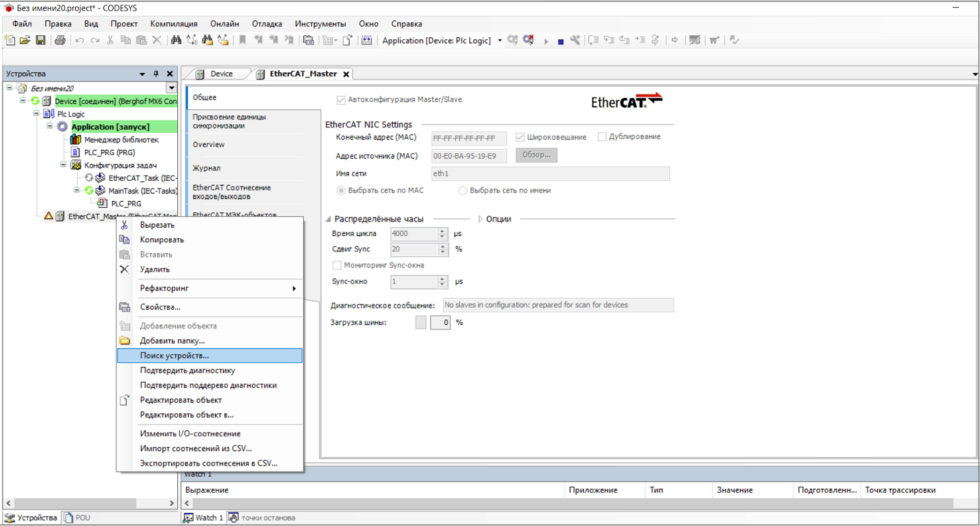This screenshot has width=980, height=526.
Task: Click the EtherCAT logo
Action: click(627, 101)
